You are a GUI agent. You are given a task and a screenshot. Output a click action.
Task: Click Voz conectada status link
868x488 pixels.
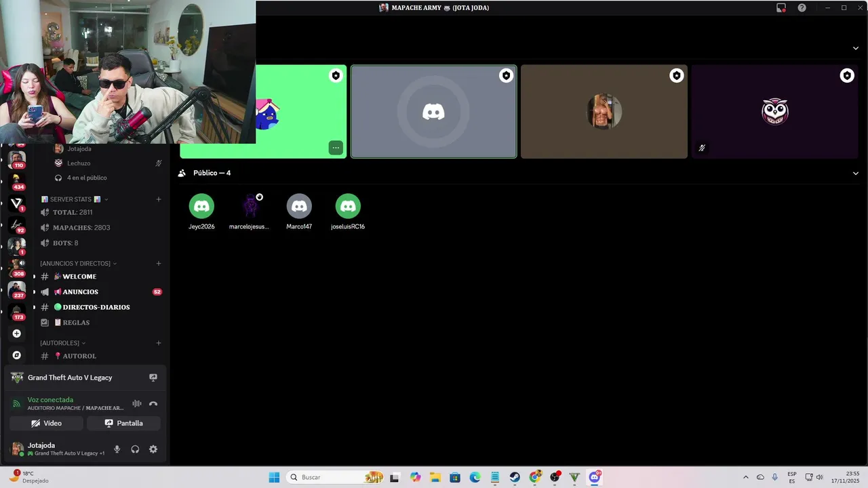click(x=50, y=400)
